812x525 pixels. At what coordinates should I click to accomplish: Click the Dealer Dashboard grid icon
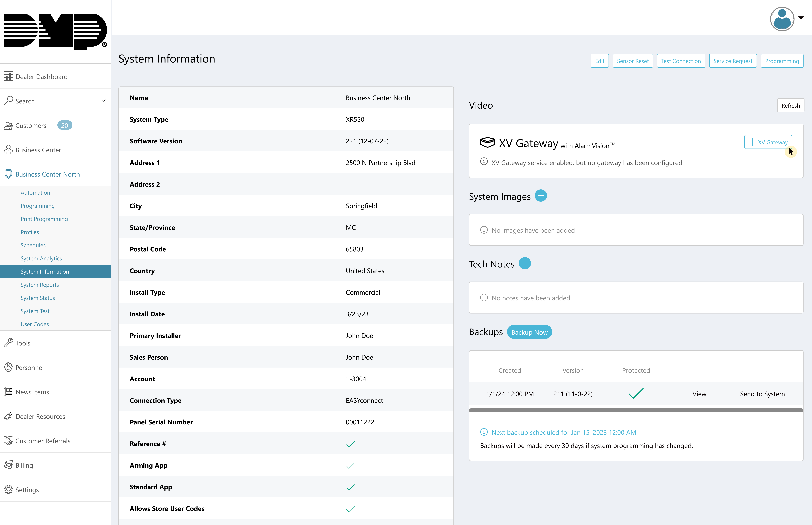(x=9, y=76)
